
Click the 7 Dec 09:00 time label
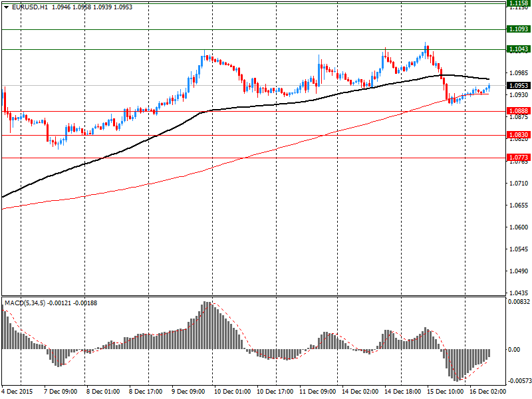pyautogui.click(x=61, y=392)
